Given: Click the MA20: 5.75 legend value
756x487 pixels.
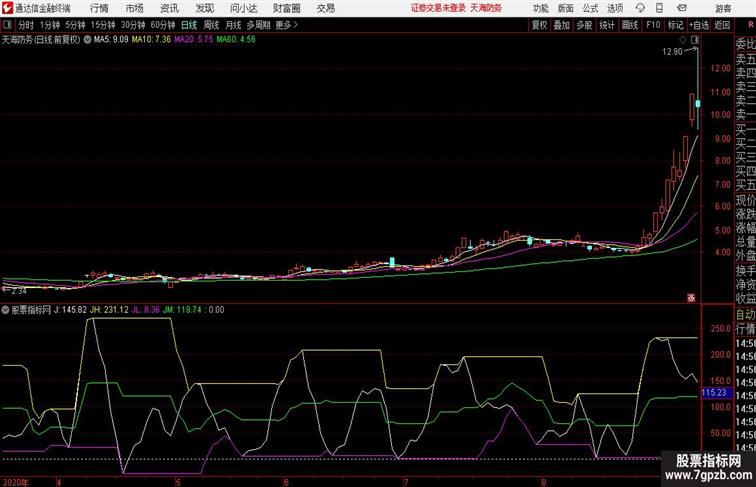Looking at the screenshot, I should tap(193, 40).
